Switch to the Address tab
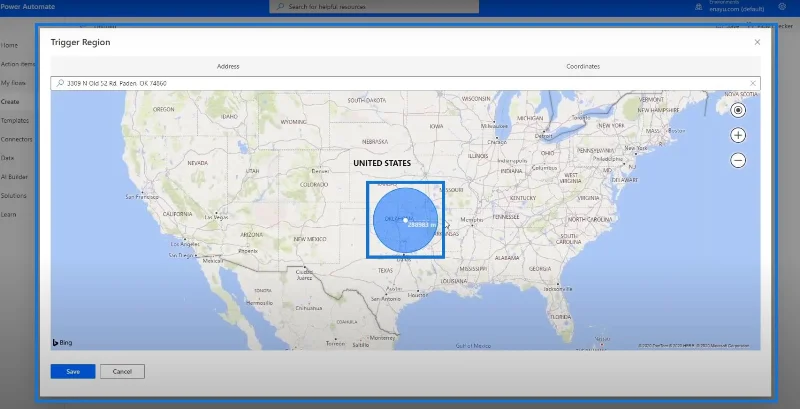Viewport: 800px width, 409px height. (228, 66)
